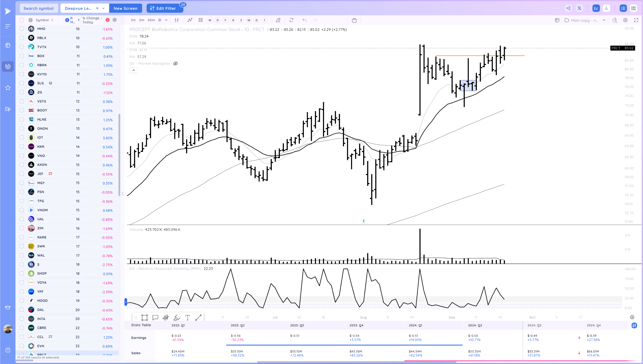
Task: Open the Edit Filter button
Action: click(x=163, y=8)
